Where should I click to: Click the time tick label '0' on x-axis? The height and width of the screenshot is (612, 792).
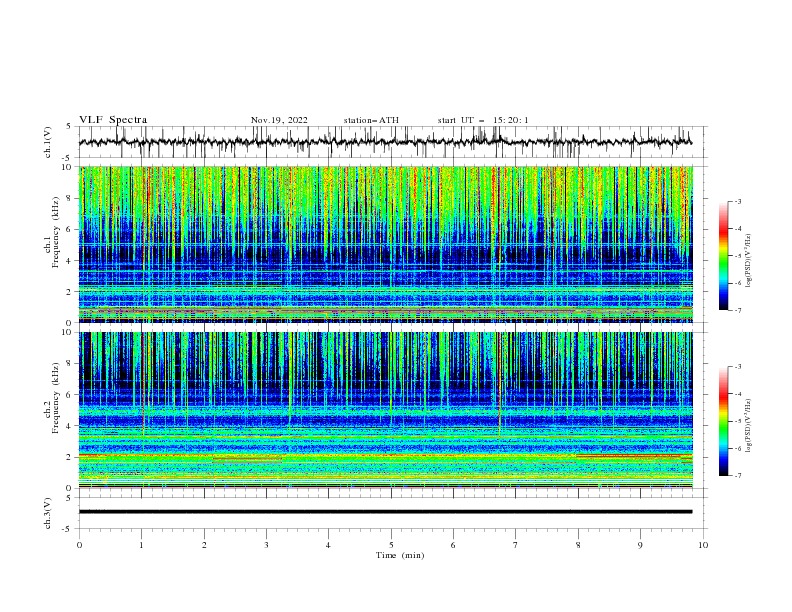tap(79, 545)
